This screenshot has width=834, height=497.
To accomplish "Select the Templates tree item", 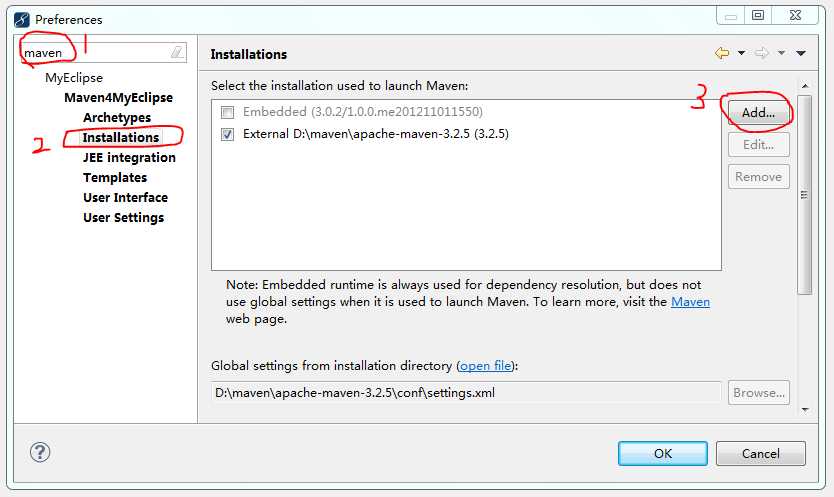I will [x=115, y=178].
